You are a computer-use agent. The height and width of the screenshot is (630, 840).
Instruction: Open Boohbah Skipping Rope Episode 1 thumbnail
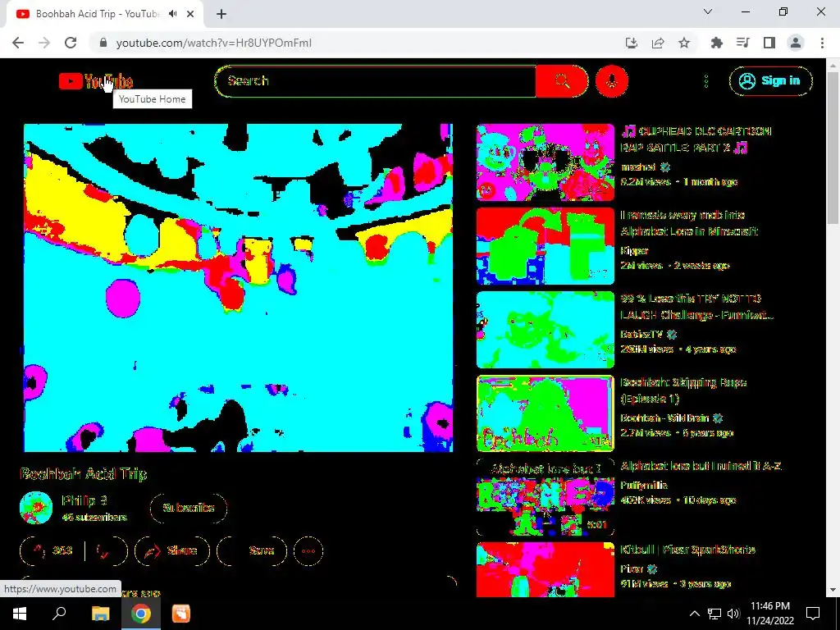(546, 413)
